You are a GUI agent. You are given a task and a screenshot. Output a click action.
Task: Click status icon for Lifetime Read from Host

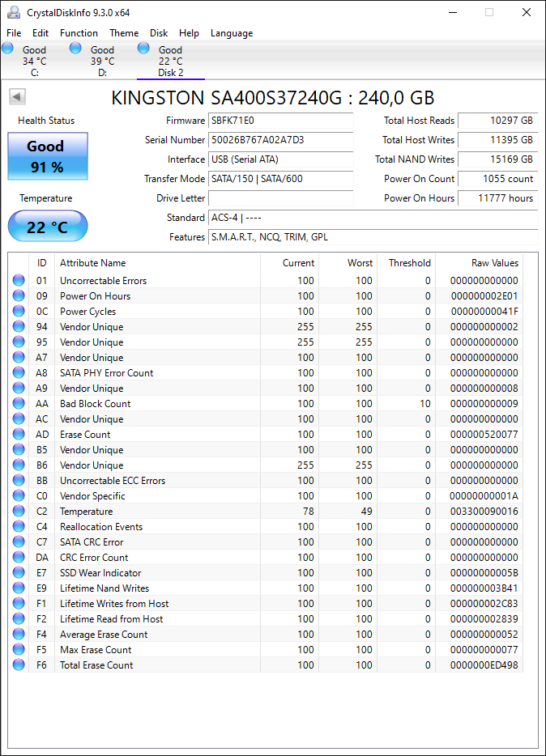(x=19, y=618)
